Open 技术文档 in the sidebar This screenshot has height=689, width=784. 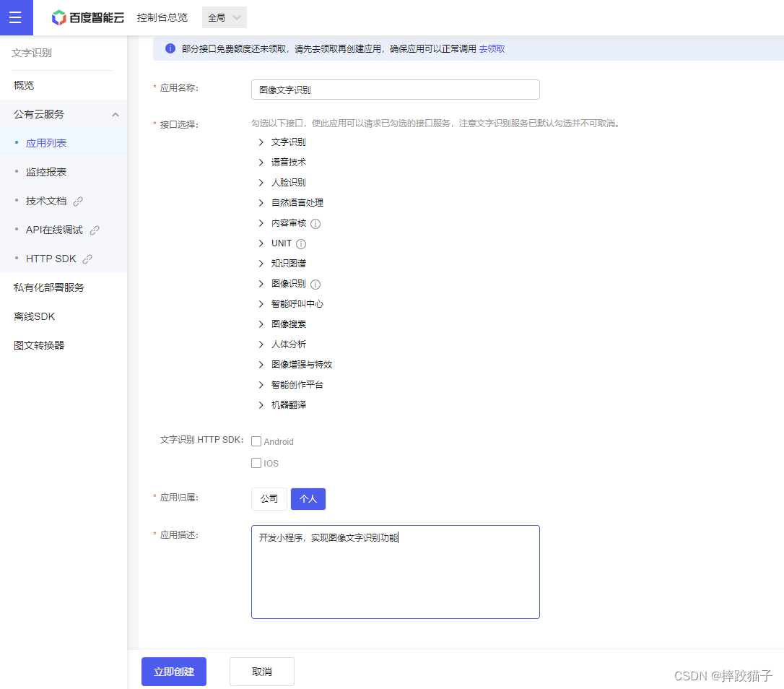point(46,201)
